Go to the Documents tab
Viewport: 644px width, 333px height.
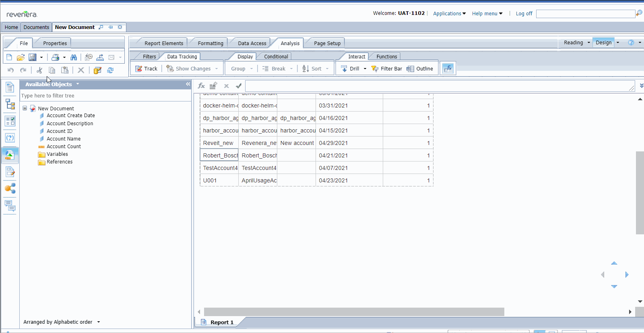36,27
